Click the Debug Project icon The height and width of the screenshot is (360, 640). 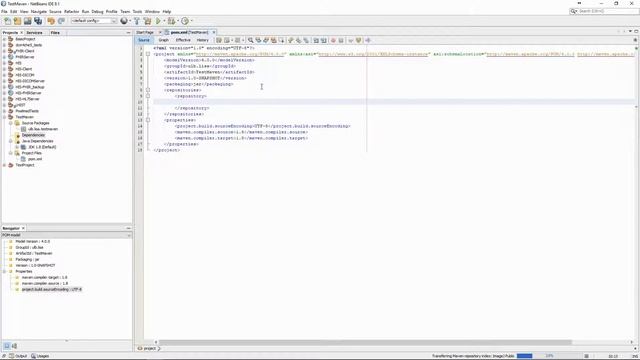pos(171,21)
